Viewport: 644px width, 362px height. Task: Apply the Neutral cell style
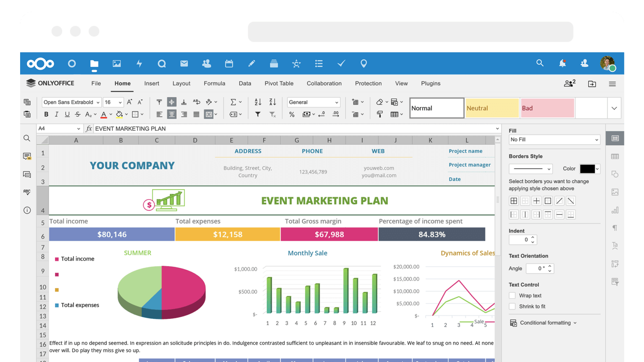tap(492, 108)
